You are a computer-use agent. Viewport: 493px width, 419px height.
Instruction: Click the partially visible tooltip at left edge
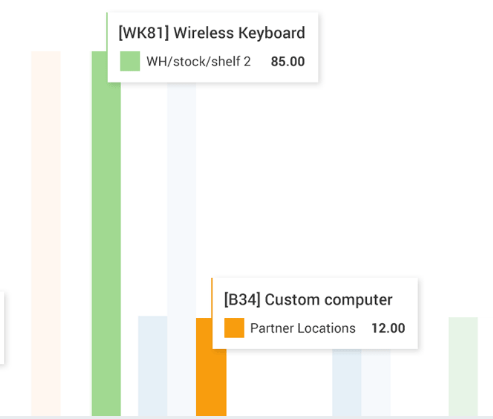pyautogui.click(x=2, y=327)
